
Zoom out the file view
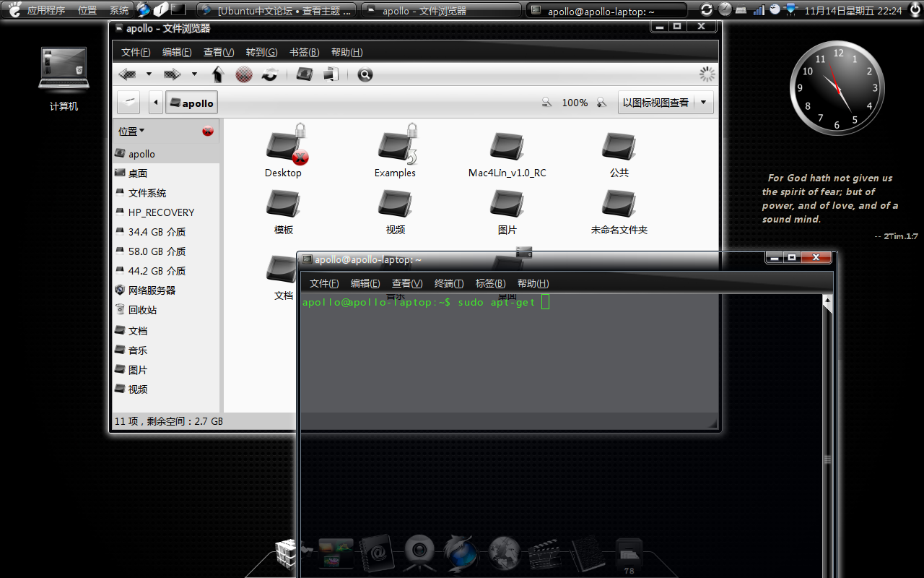click(x=547, y=103)
